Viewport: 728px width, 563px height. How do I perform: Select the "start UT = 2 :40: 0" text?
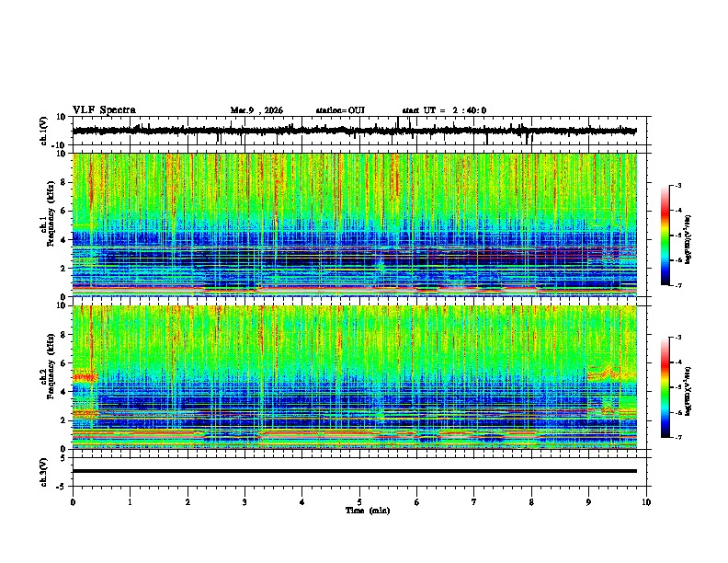[444, 110]
